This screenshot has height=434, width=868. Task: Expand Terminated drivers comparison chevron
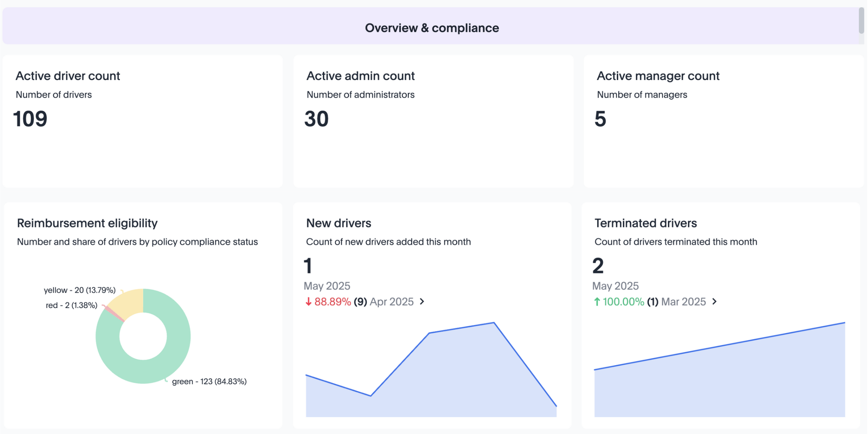(714, 302)
